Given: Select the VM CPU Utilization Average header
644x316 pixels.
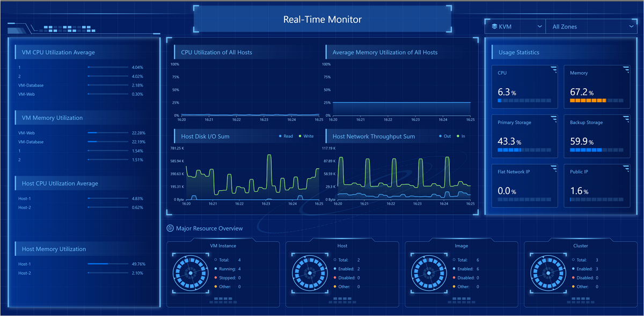Looking at the screenshot, I should click(x=58, y=52).
